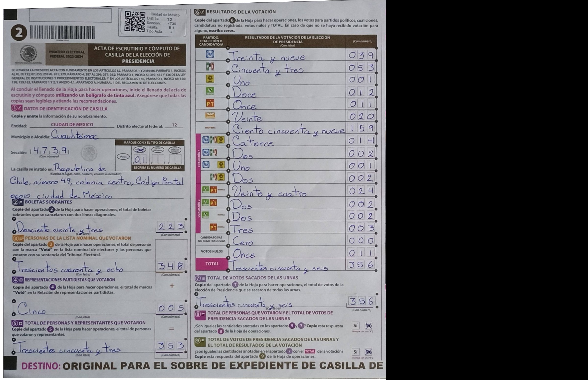Click the boletas sobrantes number box 223
The height and width of the screenshot is (380, 588).
click(171, 227)
